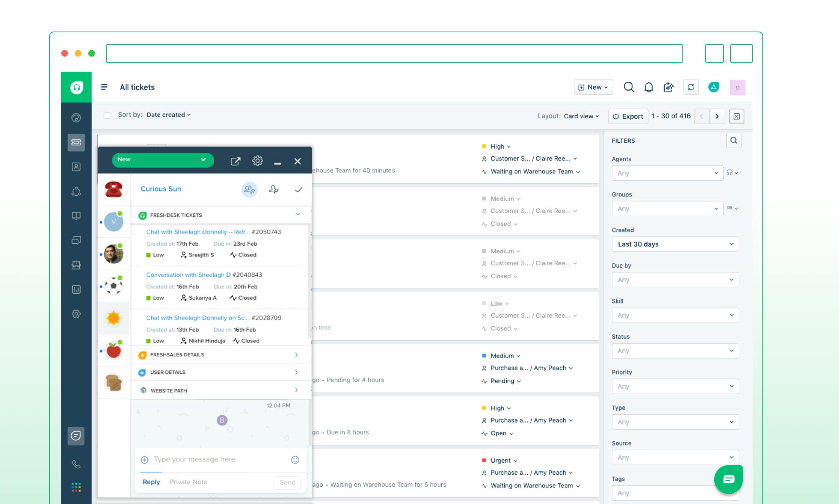This screenshot has width=839, height=504.
Task: Open ticket #2028709 Chat with Sheelagh Donnelly
Action: pos(197,318)
